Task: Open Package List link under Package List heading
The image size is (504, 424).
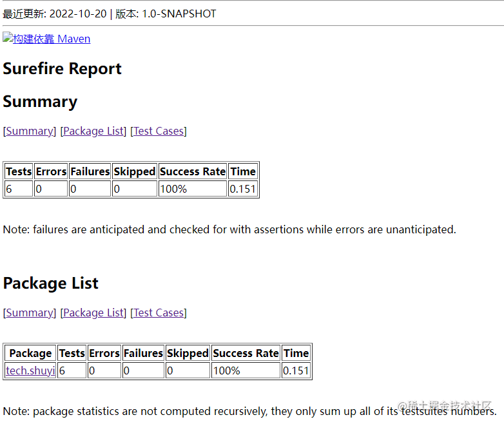Action: click(x=93, y=313)
